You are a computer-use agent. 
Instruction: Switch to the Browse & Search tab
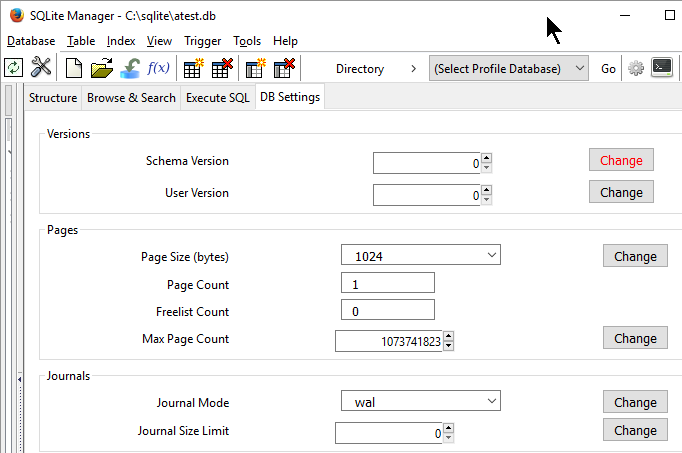(131, 98)
